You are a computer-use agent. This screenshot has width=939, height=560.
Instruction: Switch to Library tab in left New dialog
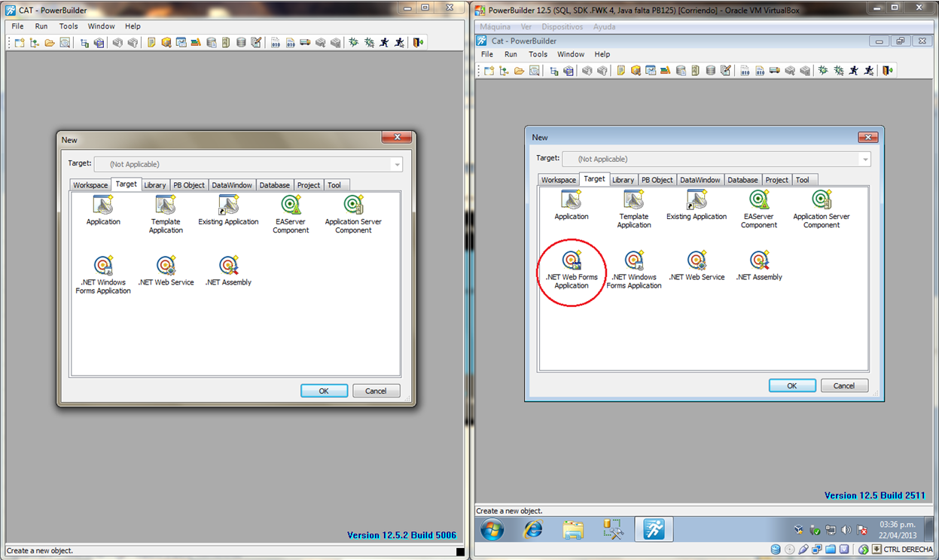155,185
